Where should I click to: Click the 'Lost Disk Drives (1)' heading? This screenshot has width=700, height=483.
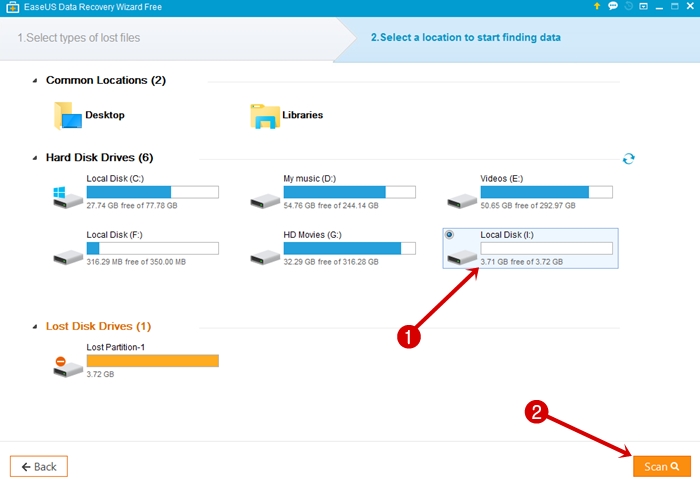98,326
